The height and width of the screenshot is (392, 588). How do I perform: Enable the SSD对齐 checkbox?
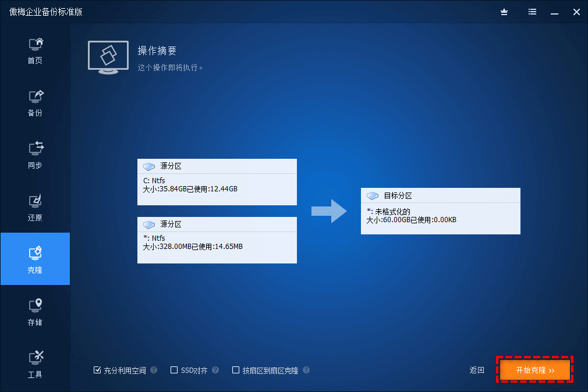click(174, 370)
